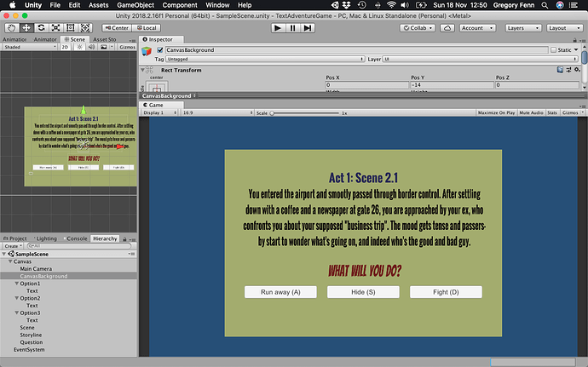Open Rect Transform help book icon
This screenshot has width=588, height=367.
pos(560,70)
